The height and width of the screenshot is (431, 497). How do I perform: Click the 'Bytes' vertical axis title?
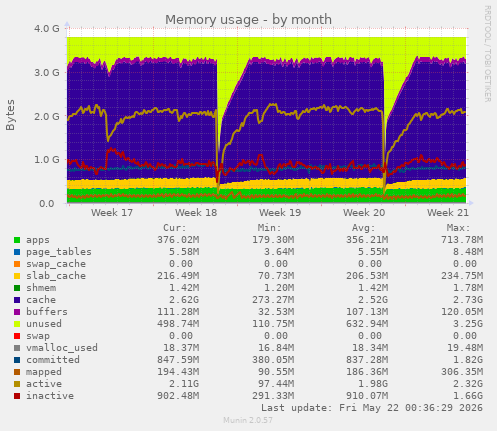(x=10, y=115)
